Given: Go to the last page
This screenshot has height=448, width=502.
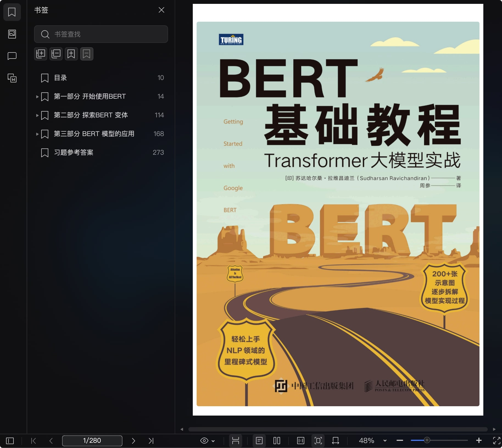Looking at the screenshot, I should [151, 441].
